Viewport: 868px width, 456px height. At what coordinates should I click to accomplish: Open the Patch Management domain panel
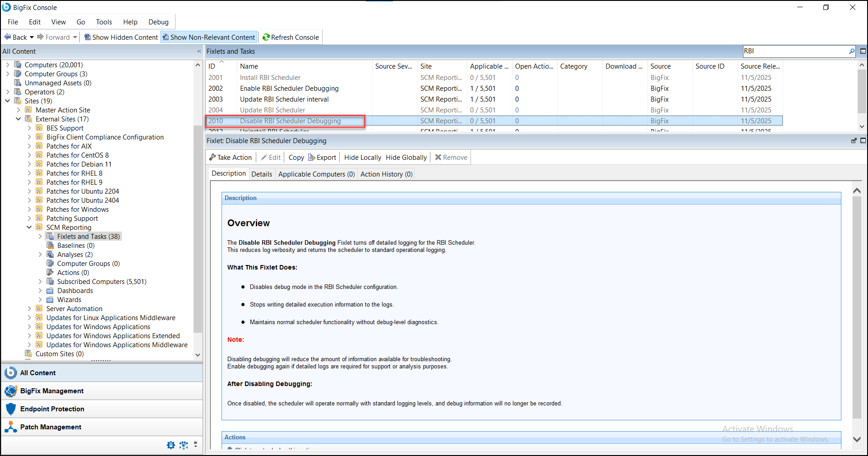pyautogui.click(x=51, y=427)
